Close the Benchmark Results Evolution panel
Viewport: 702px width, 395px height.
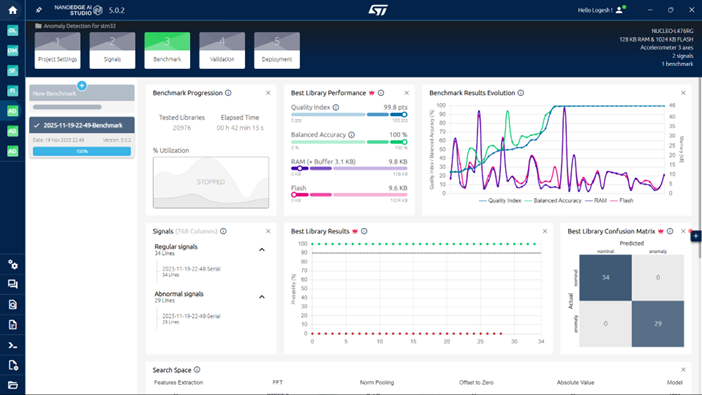click(683, 93)
